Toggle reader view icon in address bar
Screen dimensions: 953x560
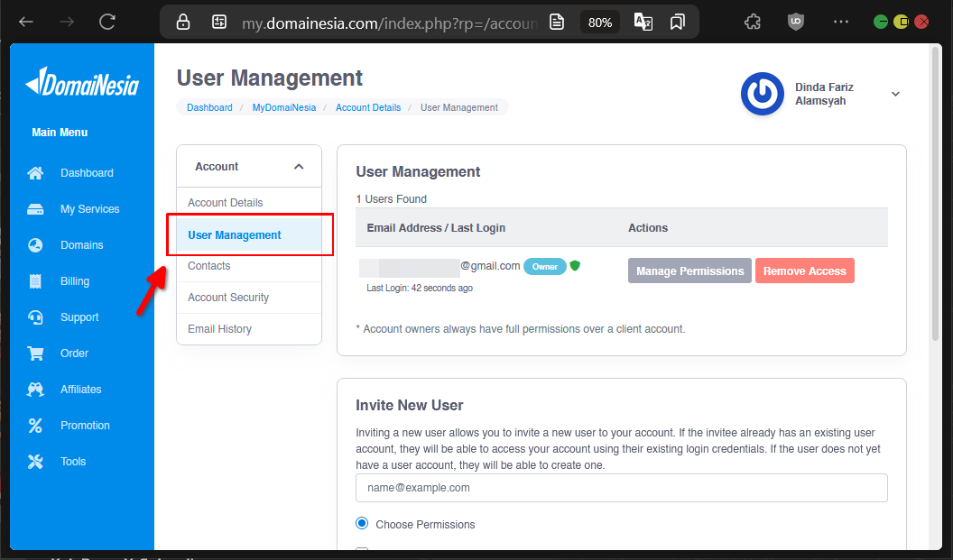pyautogui.click(x=557, y=23)
